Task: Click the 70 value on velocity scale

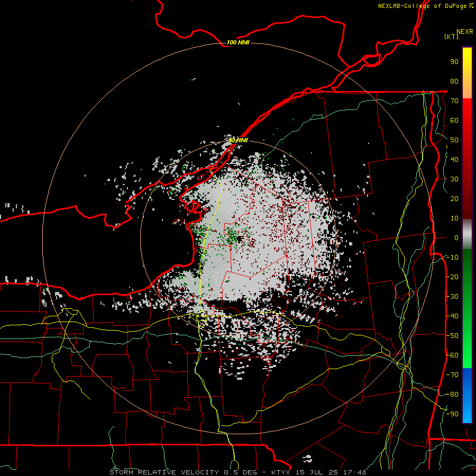Action: pyautogui.click(x=454, y=101)
